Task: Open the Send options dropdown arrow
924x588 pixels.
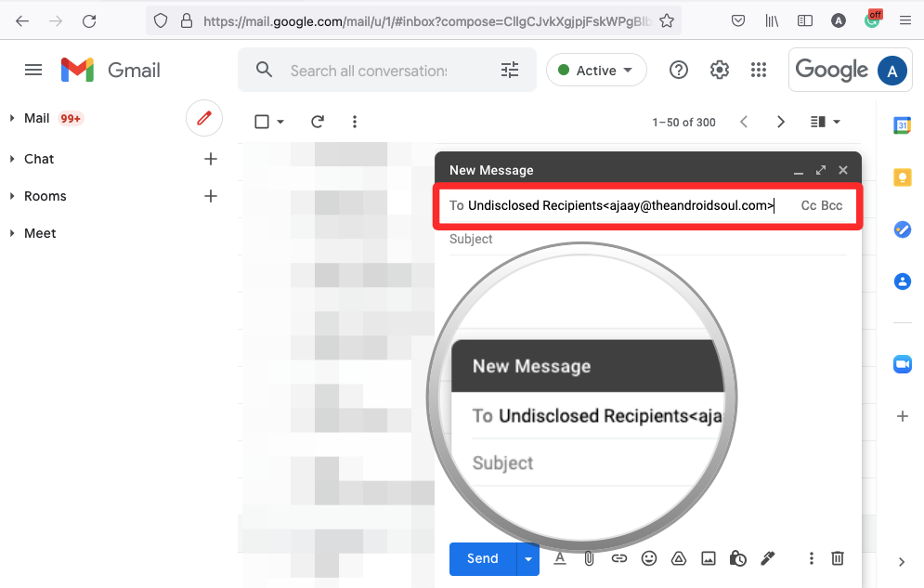Action: (x=527, y=558)
